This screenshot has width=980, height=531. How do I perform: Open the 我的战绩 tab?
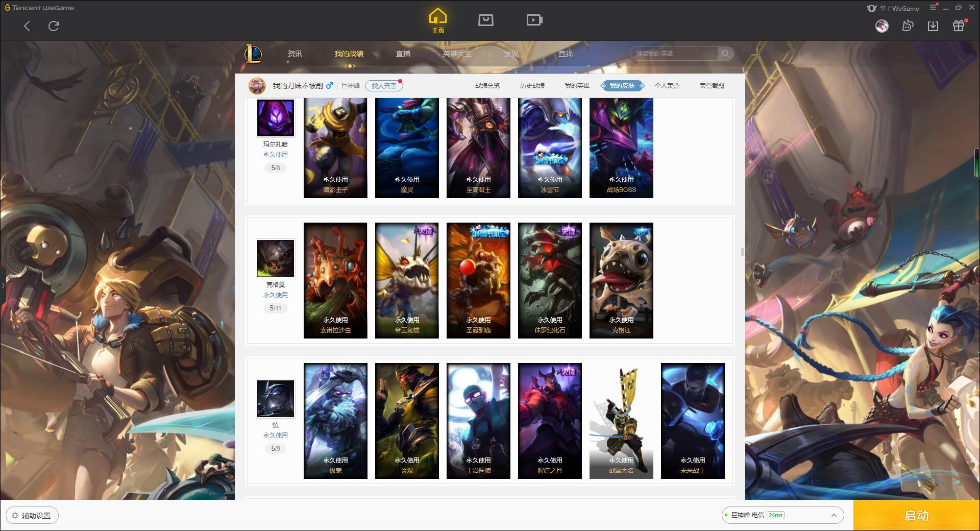click(x=349, y=54)
